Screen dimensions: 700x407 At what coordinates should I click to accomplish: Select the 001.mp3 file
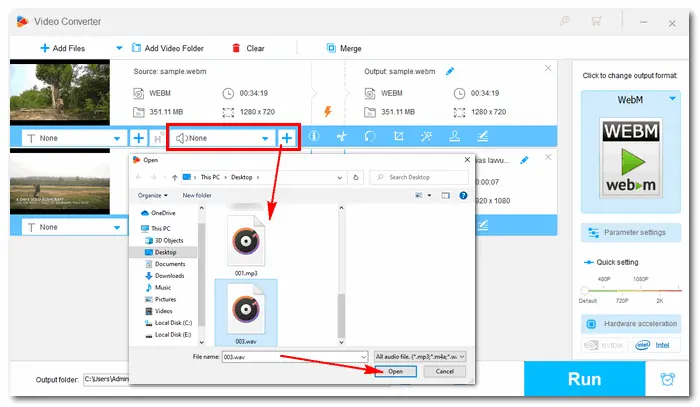pyautogui.click(x=246, y=246)
